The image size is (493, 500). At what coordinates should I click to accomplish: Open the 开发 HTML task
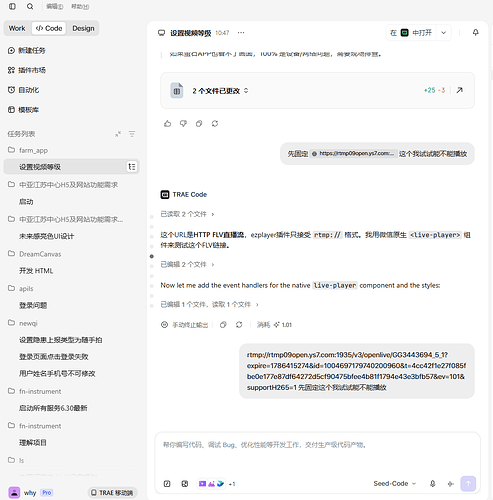pyautogui.click(x=36, y=271)
